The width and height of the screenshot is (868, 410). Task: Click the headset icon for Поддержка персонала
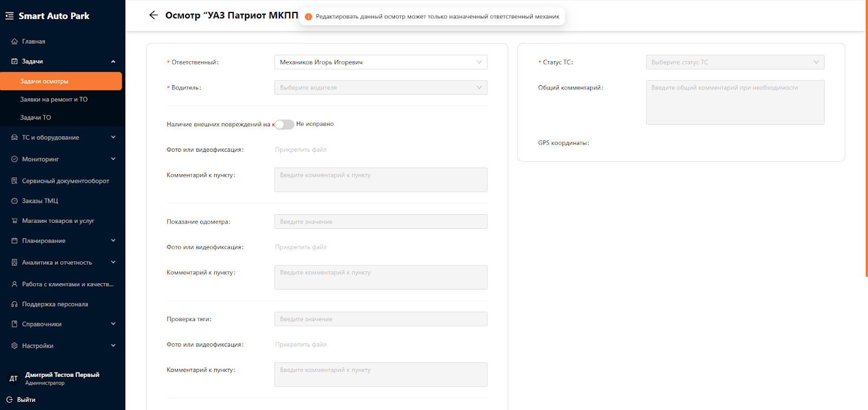click(x=15, y=304)
